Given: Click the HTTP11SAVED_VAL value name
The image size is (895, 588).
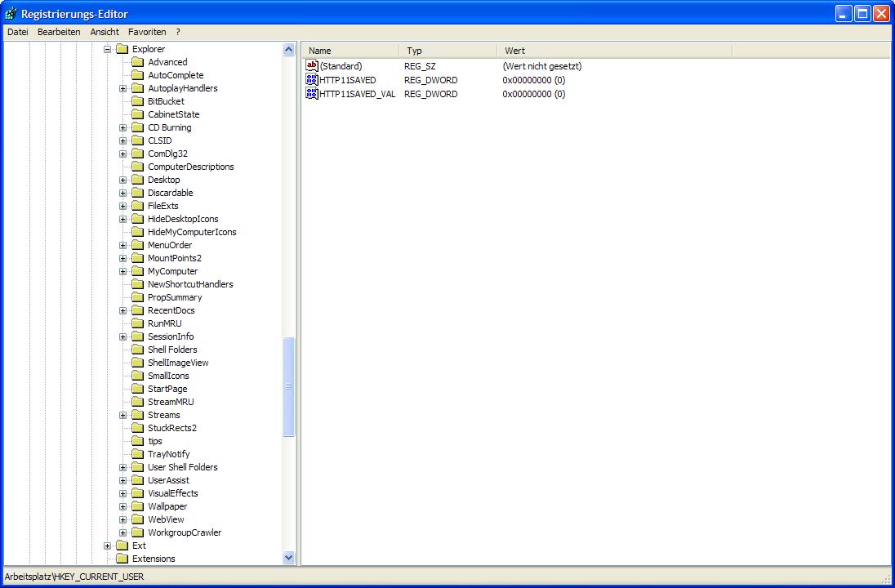Looking at the screenshot, I should pyautogui.click(x=358, y=94).
